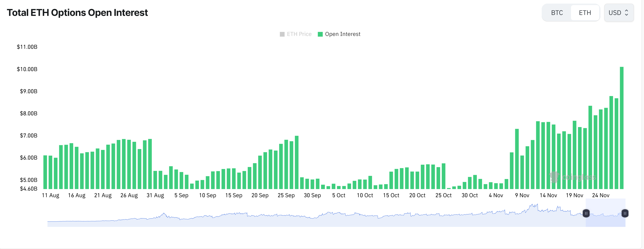Select the green Open Interest legend icon
The width and height of the screenshot is (644, 249).
(320, 34)
